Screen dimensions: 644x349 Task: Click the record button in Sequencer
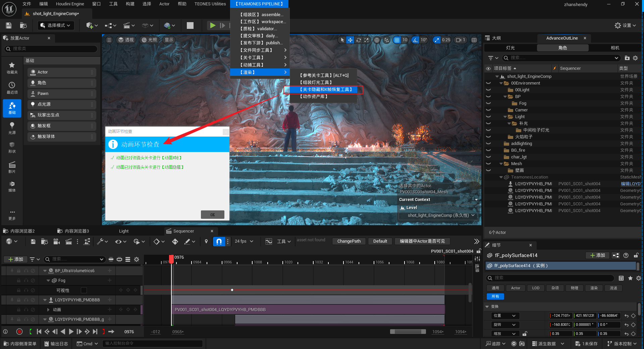19,332
